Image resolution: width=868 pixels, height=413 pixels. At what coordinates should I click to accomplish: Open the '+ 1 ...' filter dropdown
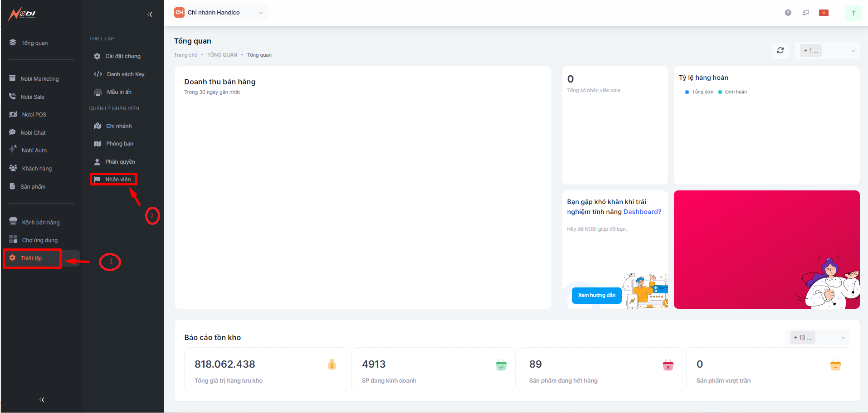pyautogui.click(x=827, y=51)
